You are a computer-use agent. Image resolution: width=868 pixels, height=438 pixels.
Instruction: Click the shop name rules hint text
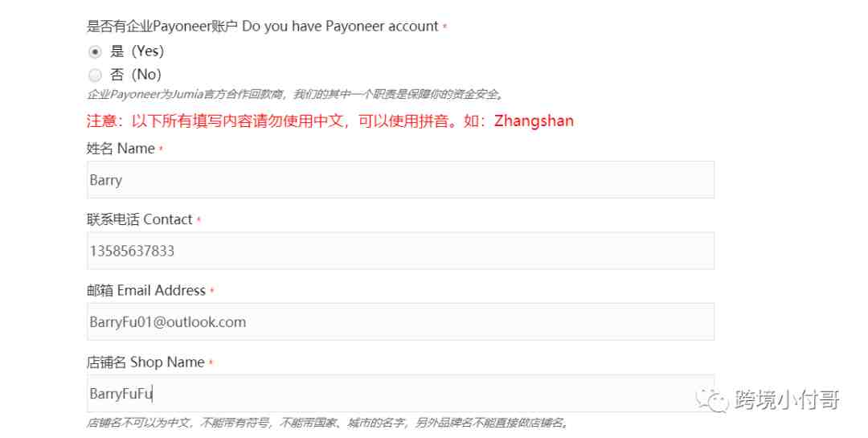coord(327,423)
